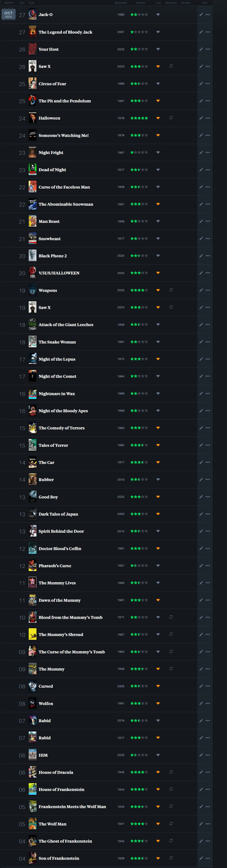
Task: Edit the HIM diary entry
Action: point(201,755)
